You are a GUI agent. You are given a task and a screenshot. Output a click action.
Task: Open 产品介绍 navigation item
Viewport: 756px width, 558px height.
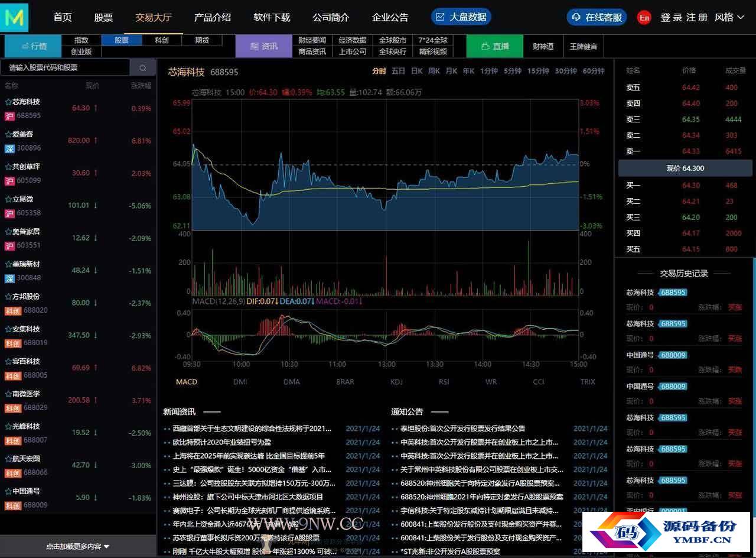[213, 17]
